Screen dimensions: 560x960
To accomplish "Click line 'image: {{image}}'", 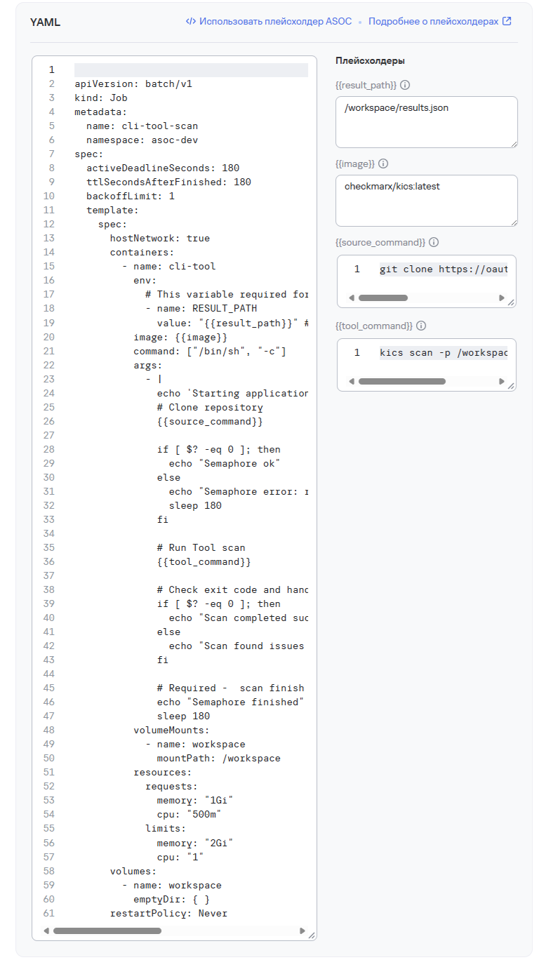I will tap(180, 338).
